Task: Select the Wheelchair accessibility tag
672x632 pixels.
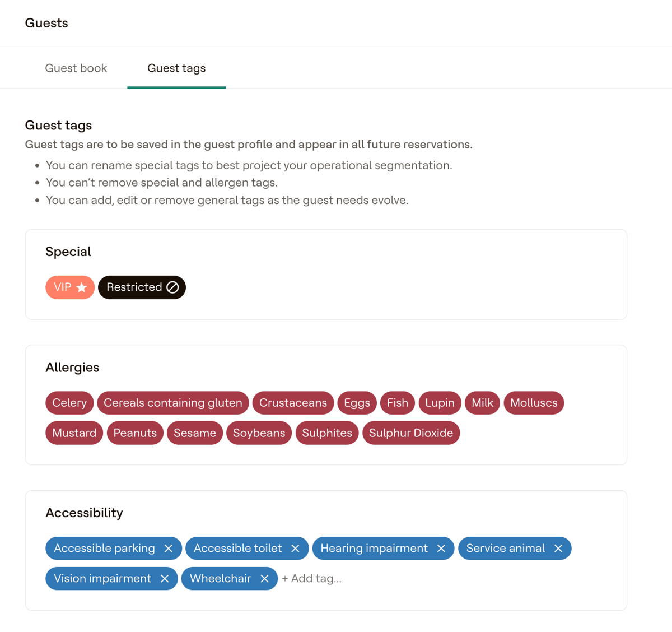Action: 221,578
